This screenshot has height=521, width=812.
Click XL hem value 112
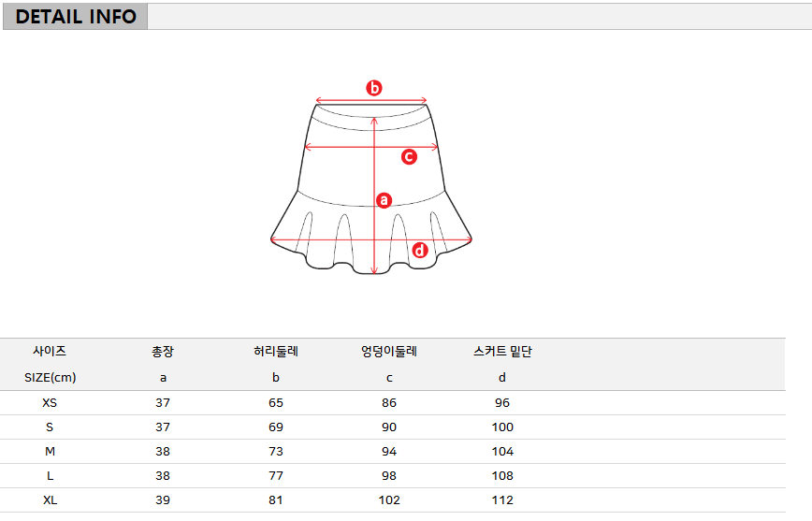(x=502, y=500)
